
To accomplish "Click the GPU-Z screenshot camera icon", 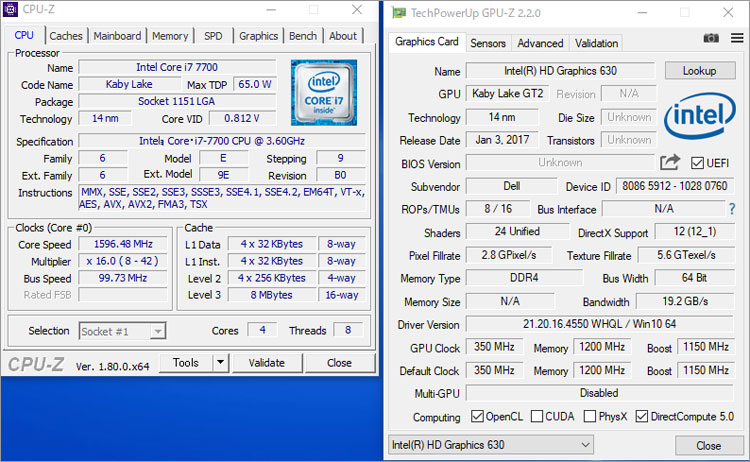I will [x=711, y=38].
